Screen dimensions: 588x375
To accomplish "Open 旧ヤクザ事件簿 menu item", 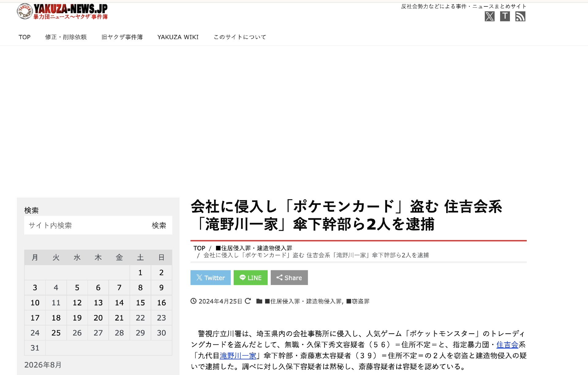I will coord(122,37).
